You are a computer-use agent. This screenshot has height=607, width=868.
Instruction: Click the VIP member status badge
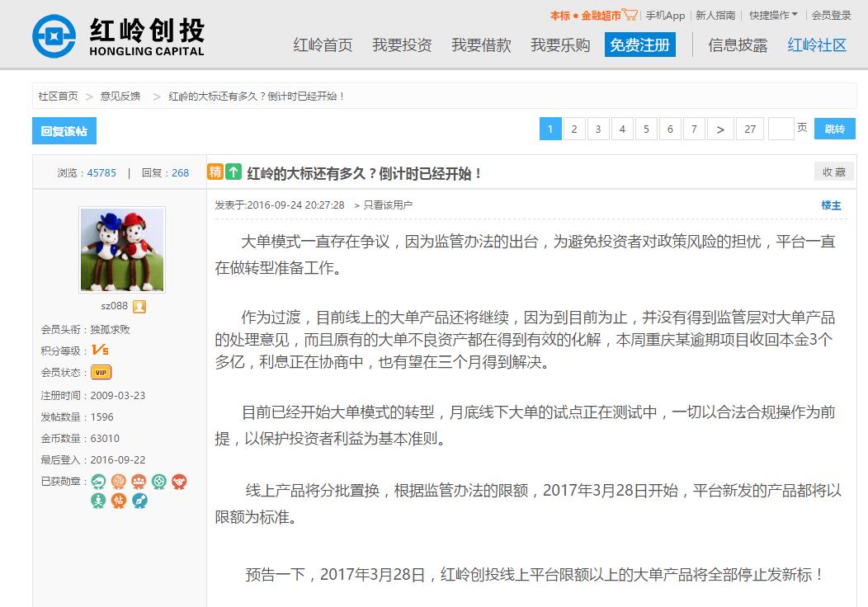pyautogui.click(x=101, y=373)
